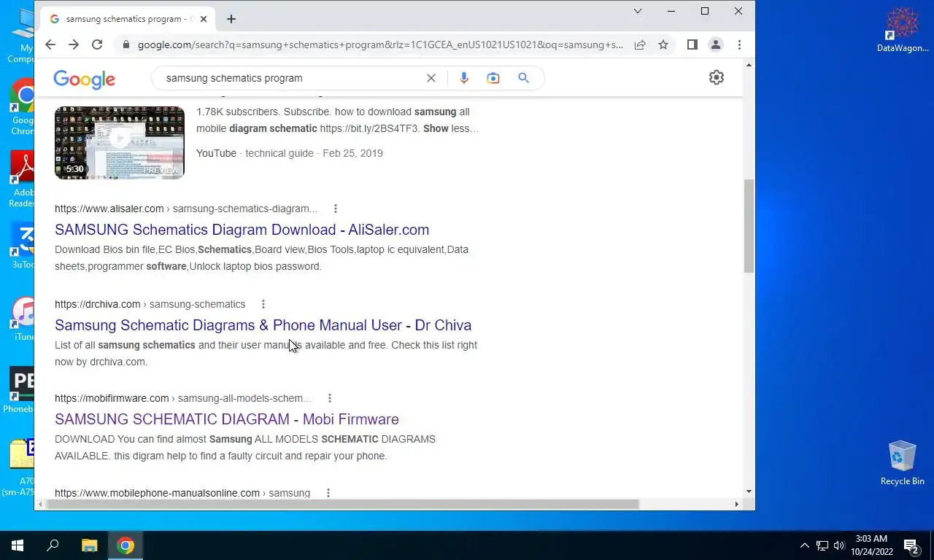This screenshot has height=560, width=934.
Task: Open File Explorer from taskbar
Action: (x=89, y=545)
